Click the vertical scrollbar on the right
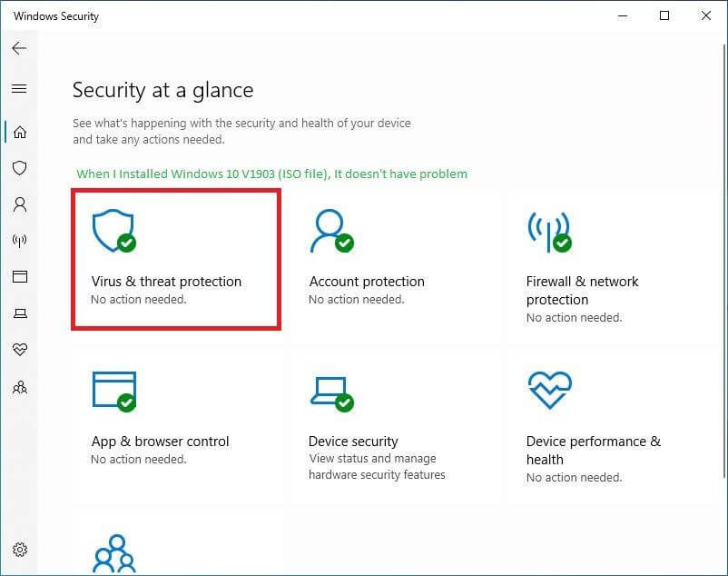This screenshot has width=728, height=576. tap(723, 260)
